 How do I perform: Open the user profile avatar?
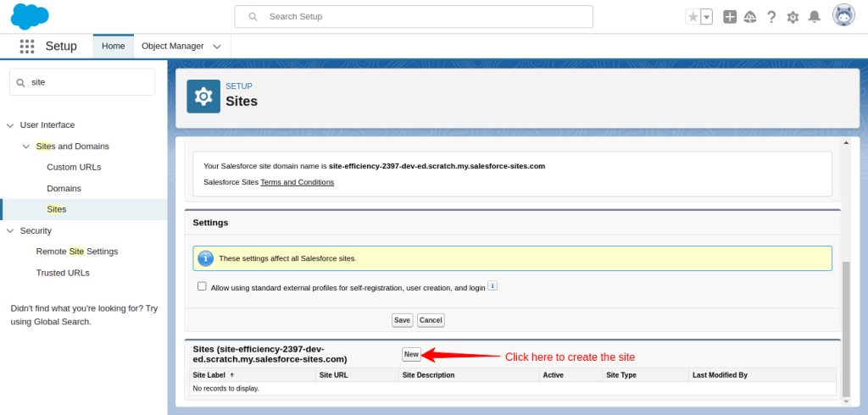pos(843,15)
